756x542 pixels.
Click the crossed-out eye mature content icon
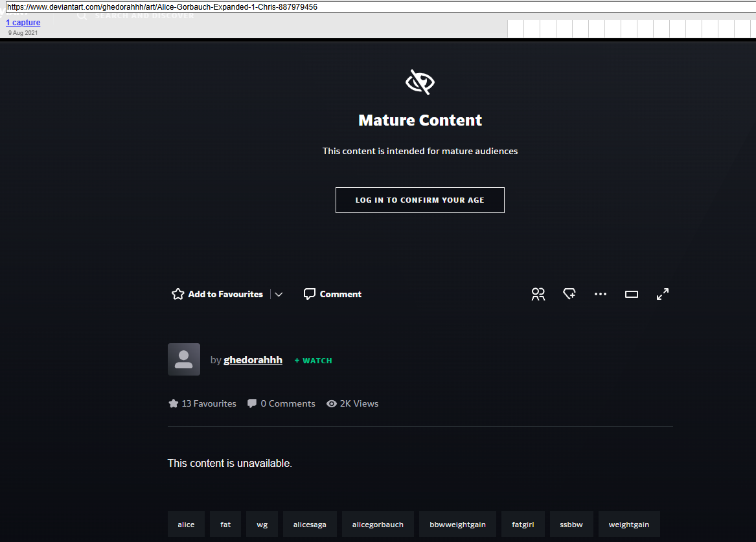tap(420, 82)
